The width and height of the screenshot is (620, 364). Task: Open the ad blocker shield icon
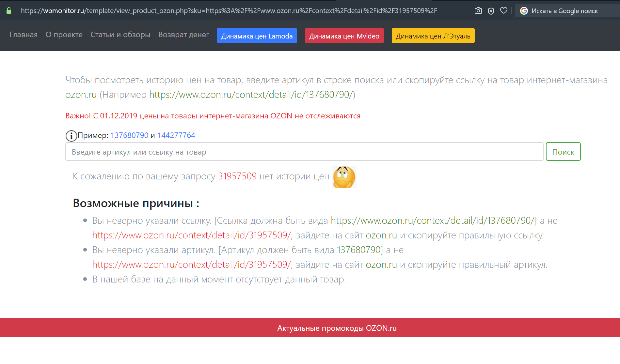pos(491,11)
